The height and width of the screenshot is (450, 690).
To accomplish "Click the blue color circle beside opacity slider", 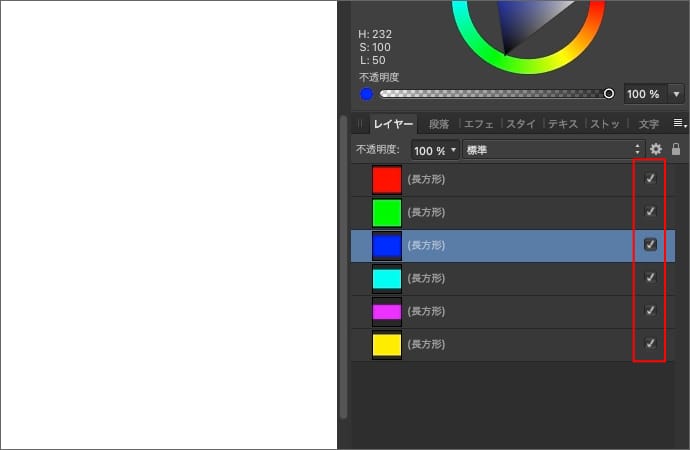I will (x=367, y=94).
